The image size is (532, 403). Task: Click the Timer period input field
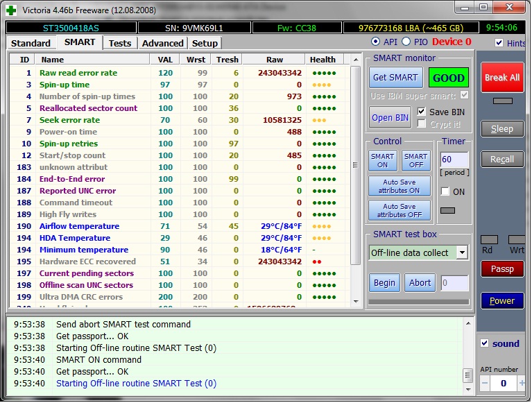click(x=454, y=160)
